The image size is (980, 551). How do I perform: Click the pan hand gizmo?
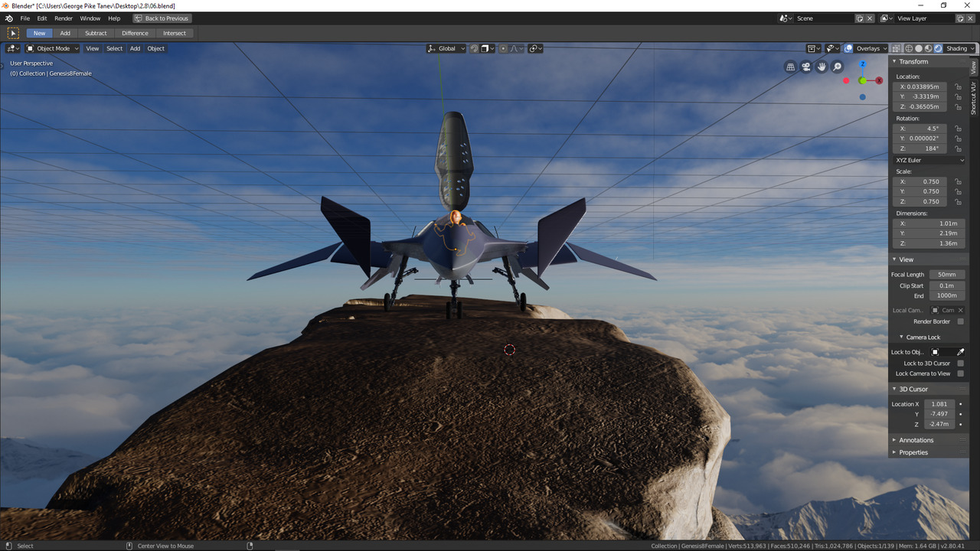822,67
